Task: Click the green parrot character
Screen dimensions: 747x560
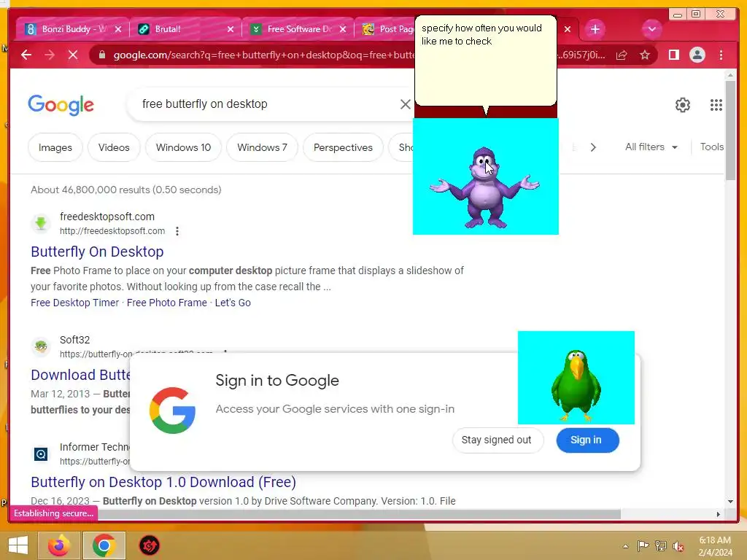Action: click(576, 385)
